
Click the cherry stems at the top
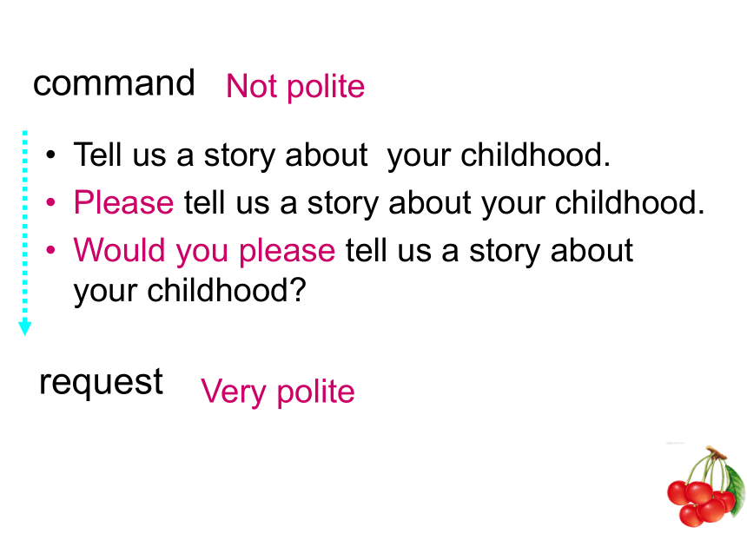[x=709, y=465]
